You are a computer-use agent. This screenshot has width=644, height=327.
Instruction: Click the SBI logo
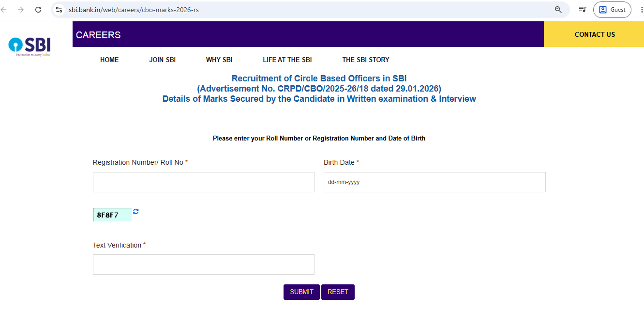click(x=30, y=47)
